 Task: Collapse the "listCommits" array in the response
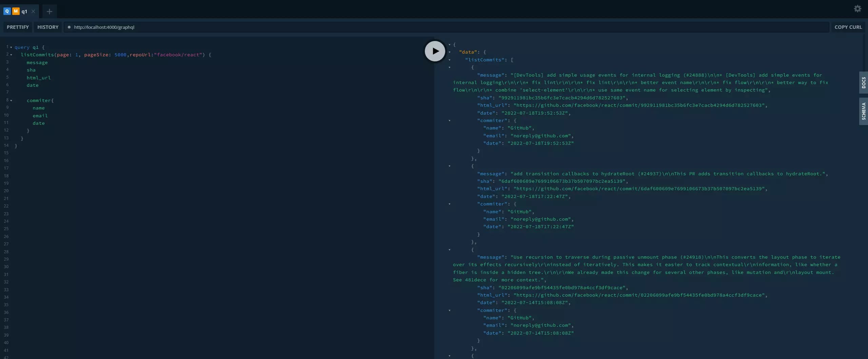point(450,60)
